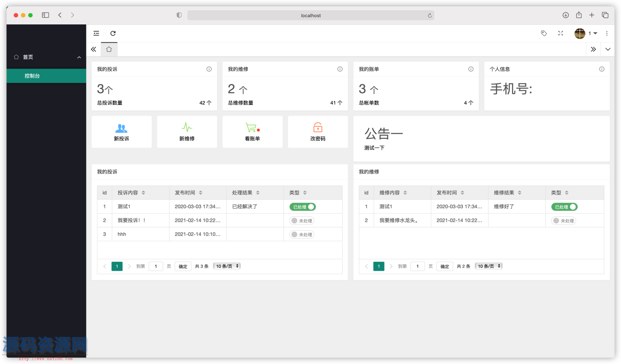The width and height of the screenshot is (621, 364).
Task: Click the sidebar collapse menu icon
Action: click(x=96, y=33)
